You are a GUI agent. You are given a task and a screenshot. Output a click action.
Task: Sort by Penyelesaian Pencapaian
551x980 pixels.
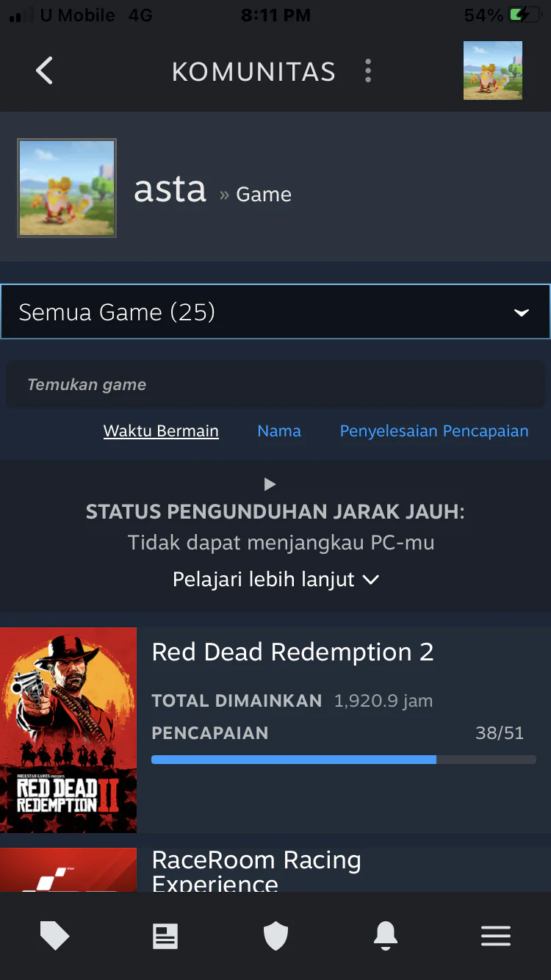point(434,431)
